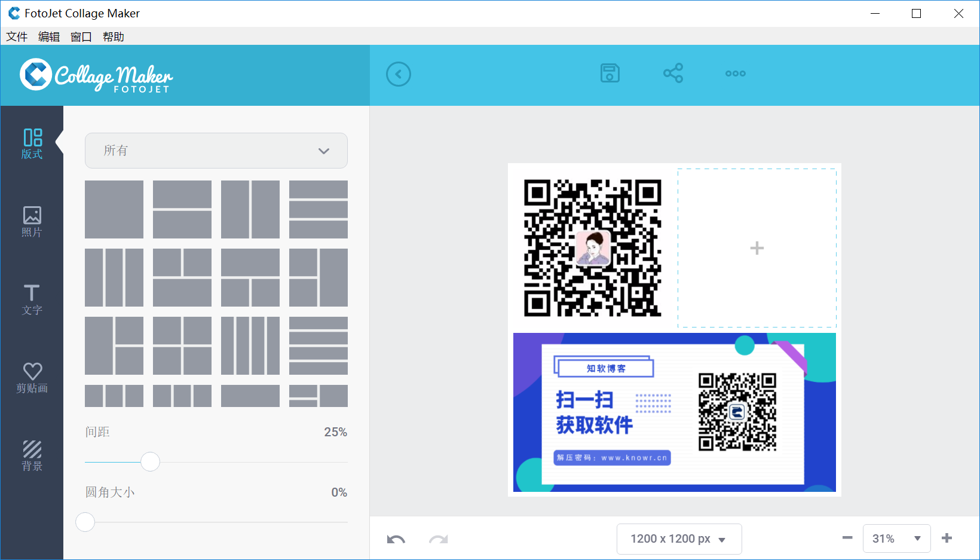Click the 间距 label
Viewport: 980px width, 560px height.
click(97, 432)
